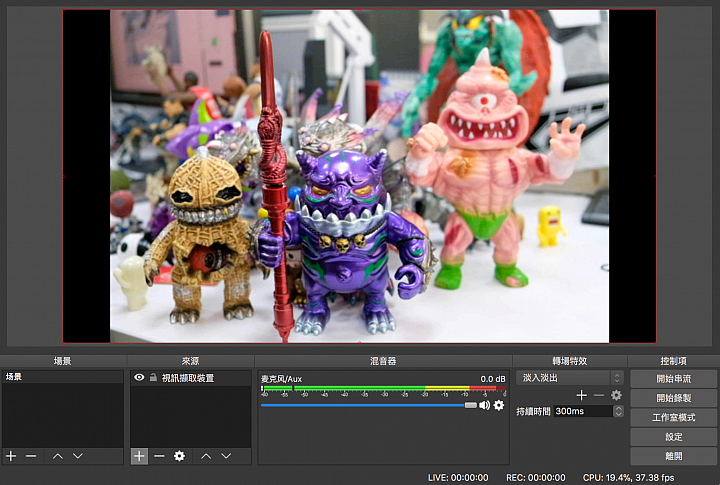The width and height of the screenshot is (720, 485).
Task: Click the 0.0 dB level readout
Action: click(x=493, y=379)
